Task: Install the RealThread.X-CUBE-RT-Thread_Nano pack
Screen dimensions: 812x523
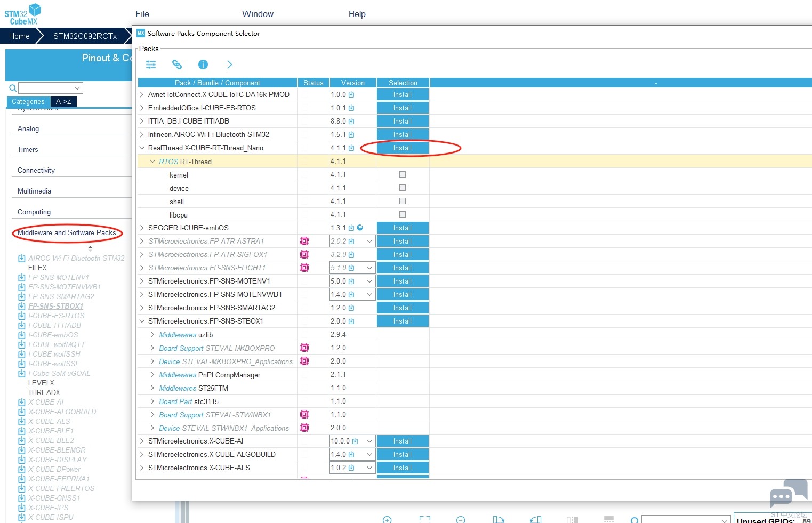Action: 403,148
